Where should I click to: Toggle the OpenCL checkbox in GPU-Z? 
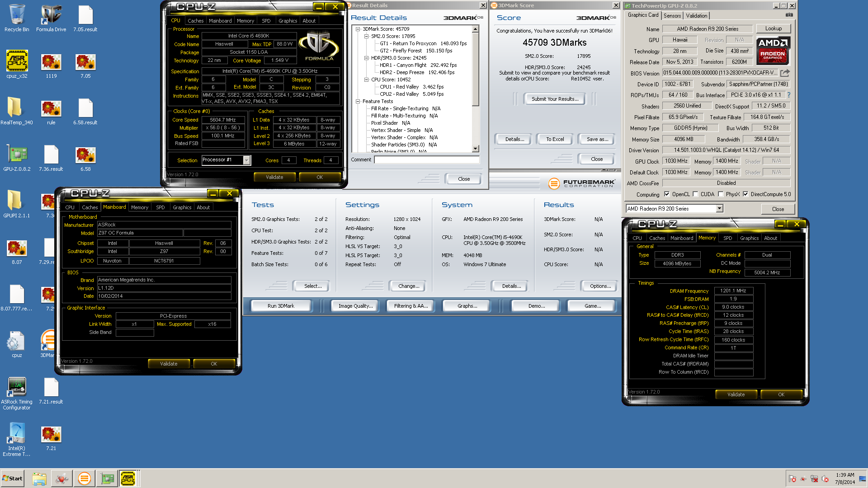coord(667,194)
